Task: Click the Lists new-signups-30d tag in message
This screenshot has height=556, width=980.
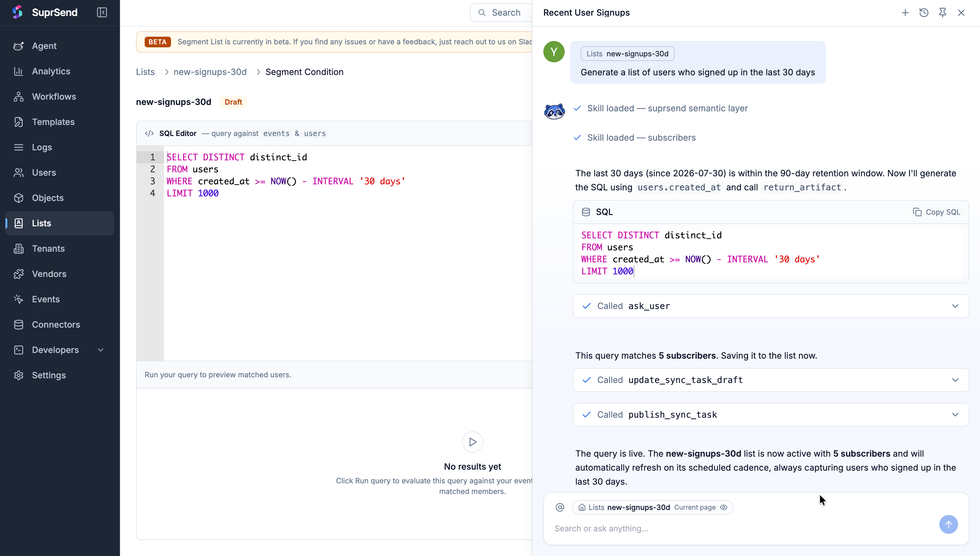Action: [x=627, y=53]
